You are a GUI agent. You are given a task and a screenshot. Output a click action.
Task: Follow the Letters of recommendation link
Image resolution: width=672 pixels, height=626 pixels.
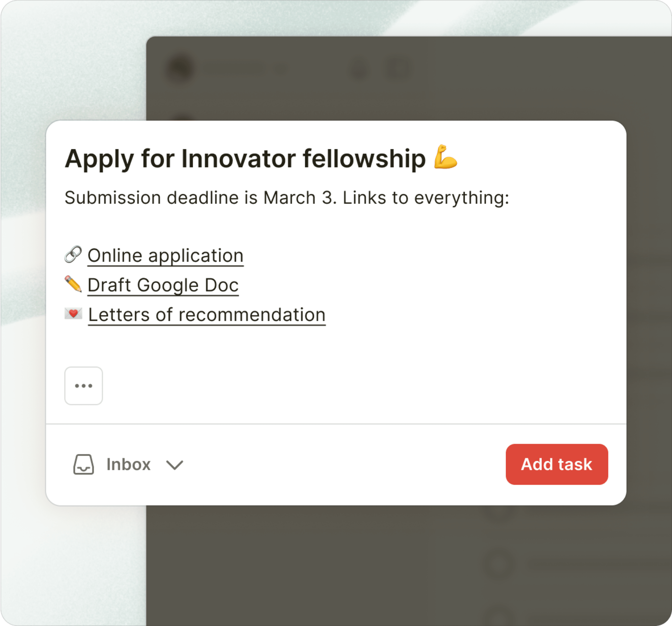click(x=206, y=315)
